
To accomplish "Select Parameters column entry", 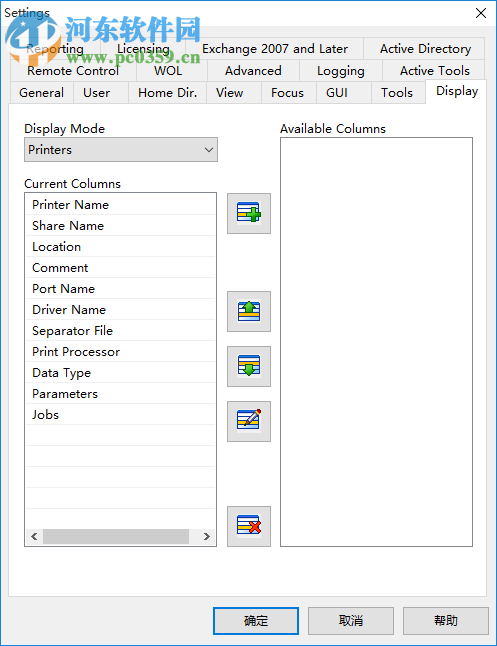I will 121,393.
